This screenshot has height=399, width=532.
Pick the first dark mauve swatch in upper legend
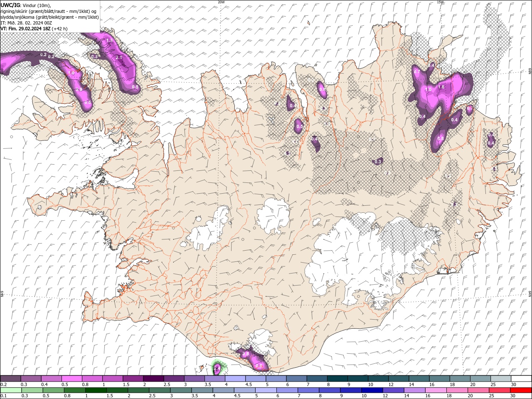10,379
